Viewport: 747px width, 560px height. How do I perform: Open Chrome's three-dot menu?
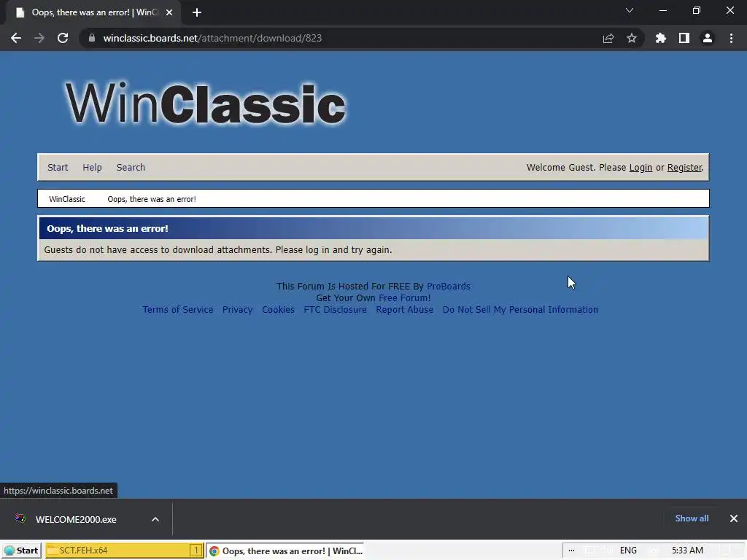(x=731, y=38)
